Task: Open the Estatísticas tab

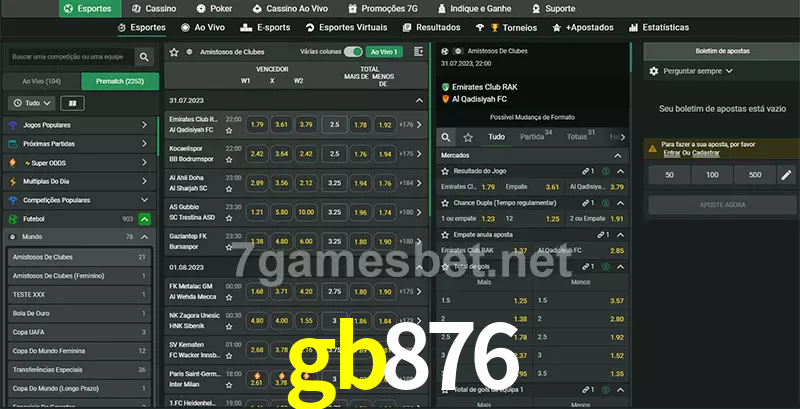Action: pos(659,28)
